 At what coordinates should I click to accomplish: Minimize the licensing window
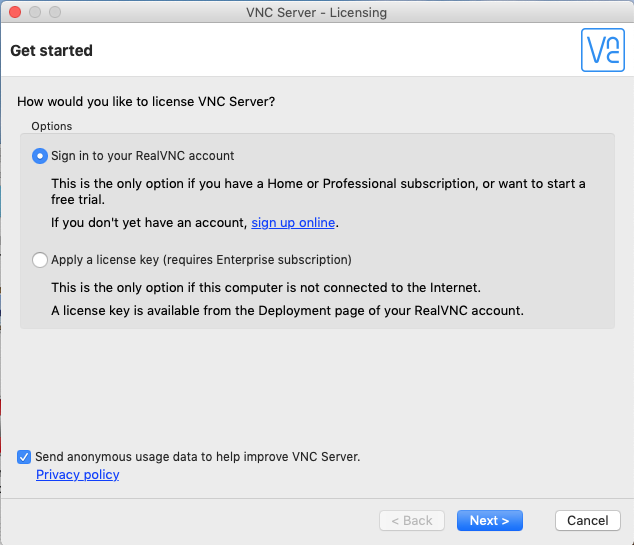[x=34, y=13]
